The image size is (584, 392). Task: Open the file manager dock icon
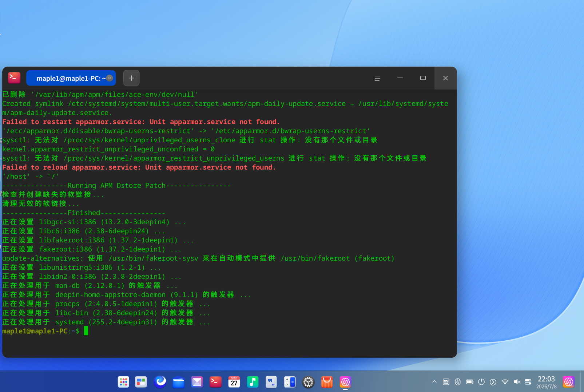pyautogui.click(x=178, y=382)
